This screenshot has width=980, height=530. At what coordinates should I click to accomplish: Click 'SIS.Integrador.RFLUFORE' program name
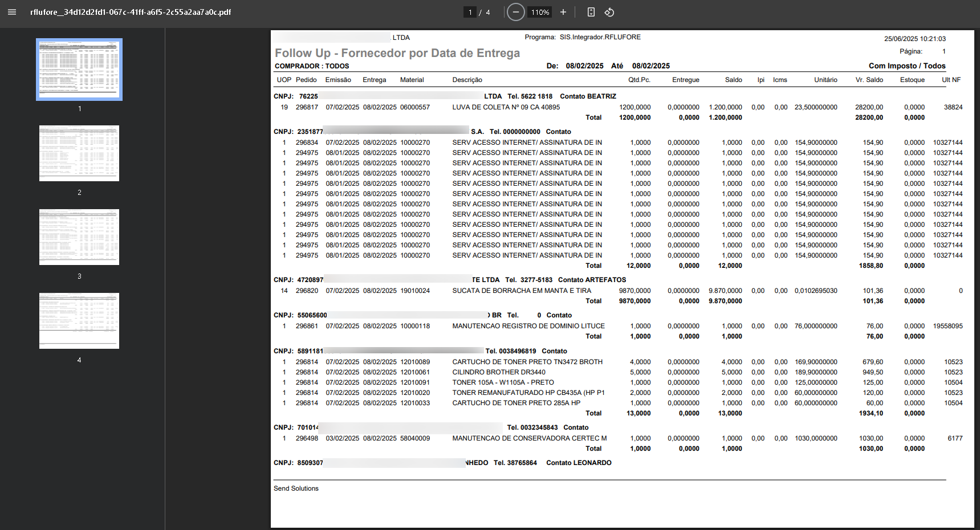(600, 37)
